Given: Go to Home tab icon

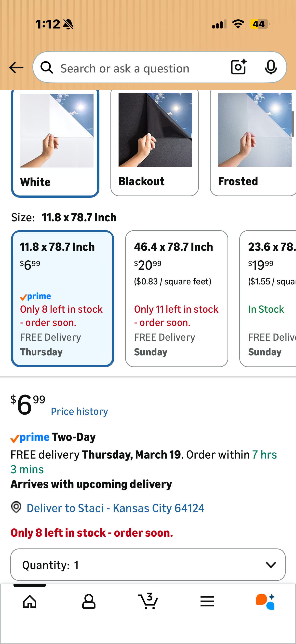Looking at the screenshot, I should [30, 601].
